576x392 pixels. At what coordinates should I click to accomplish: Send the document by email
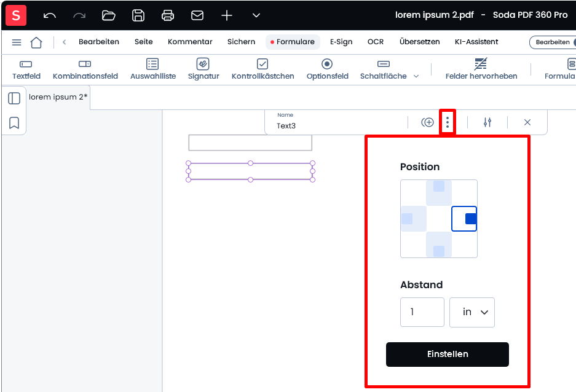click(x=197, y=15)
